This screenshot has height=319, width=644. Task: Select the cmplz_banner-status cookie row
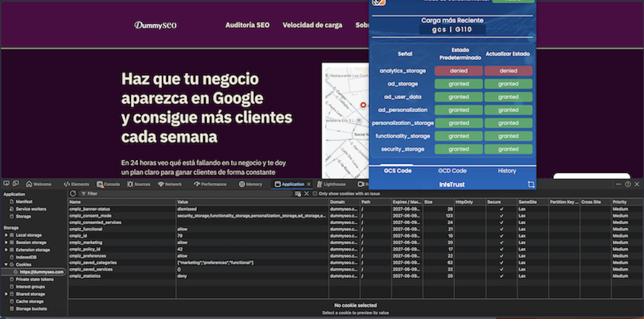click(x=355, y=209)
